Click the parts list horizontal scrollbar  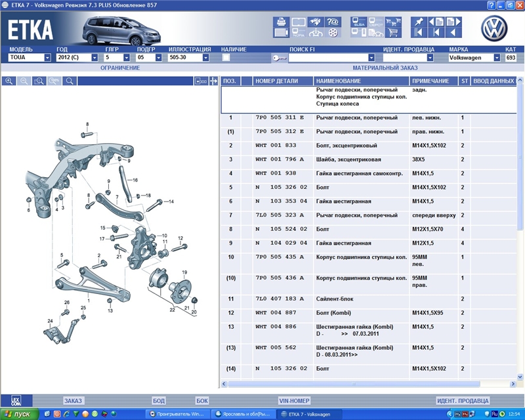coord(354,384)
